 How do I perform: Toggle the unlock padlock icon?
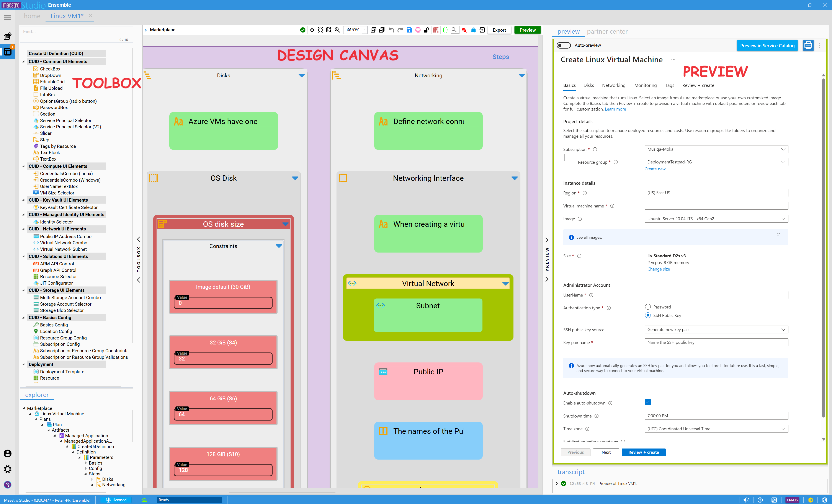pos(427,30)
